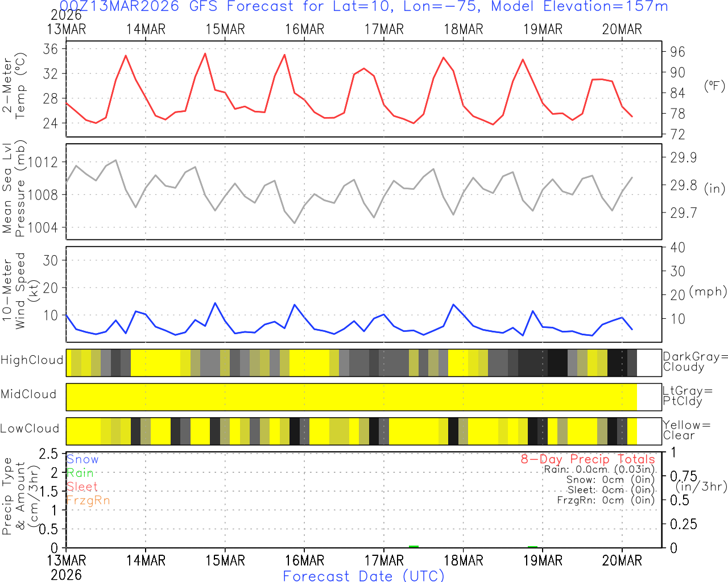Click the green rain bar after 17MAR
Screen dimensions: 728x582
tap(413, 547)
